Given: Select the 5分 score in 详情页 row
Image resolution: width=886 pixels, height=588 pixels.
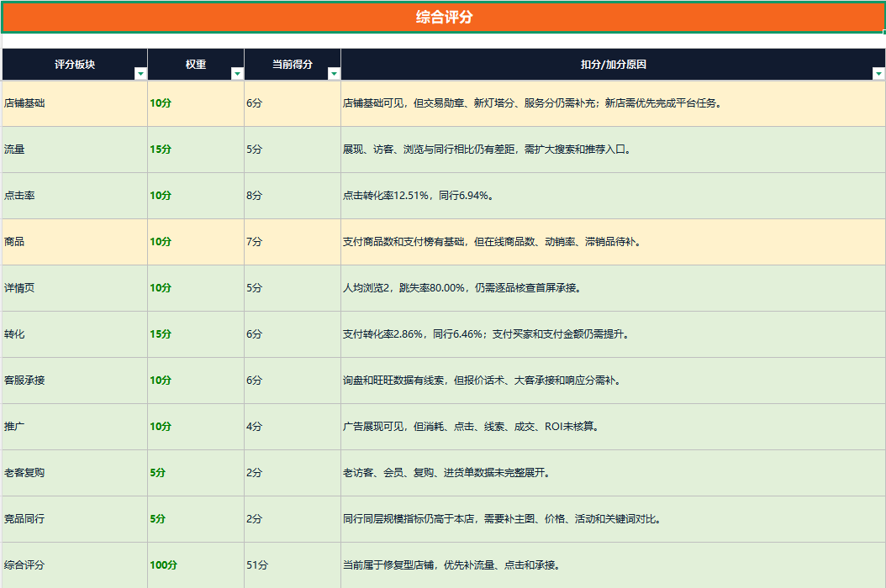Looking at the screenshot, I should (x=293, y=288).
